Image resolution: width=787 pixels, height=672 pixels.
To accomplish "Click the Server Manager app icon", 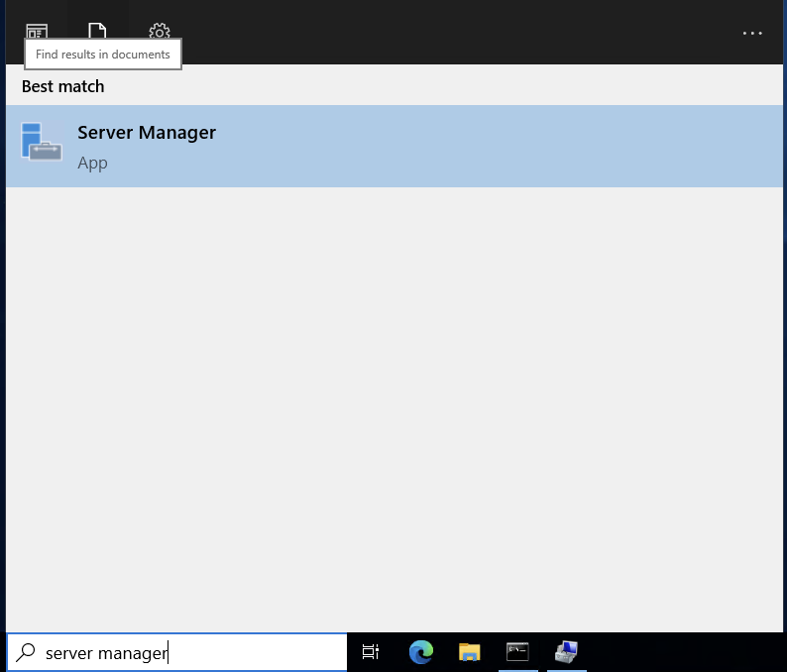I will [x=42, y=142].
